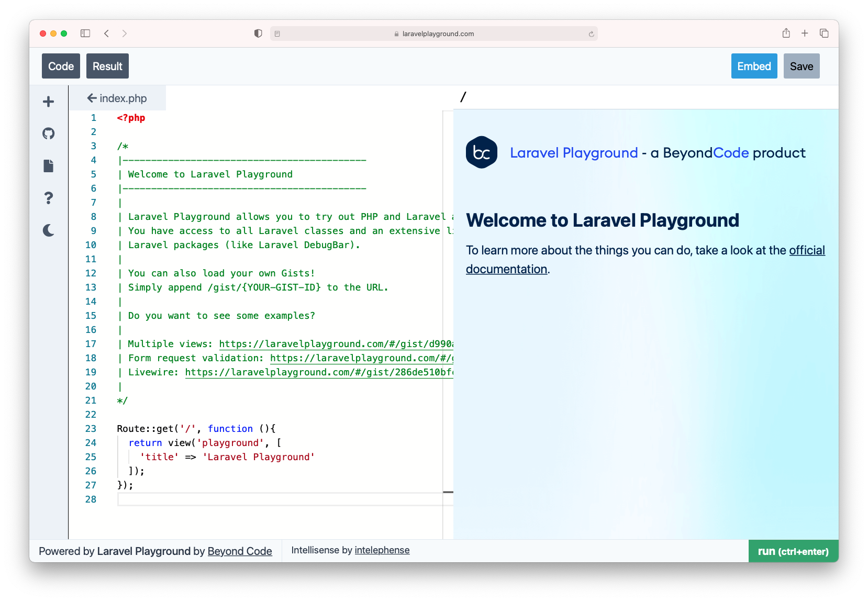Viewport: 868px width, 601px height.
Task: Click the Welcome to Laravel Playground heading
Action: pos(603,220)
